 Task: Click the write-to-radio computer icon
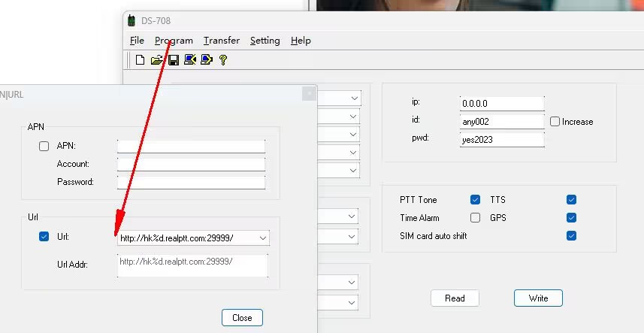tap(206, 60)
